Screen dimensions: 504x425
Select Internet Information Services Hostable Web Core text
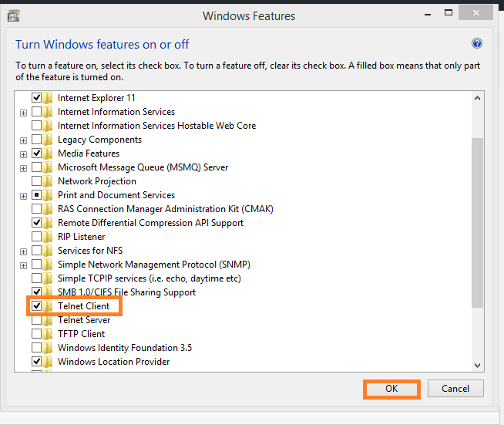tap(157, 126)
